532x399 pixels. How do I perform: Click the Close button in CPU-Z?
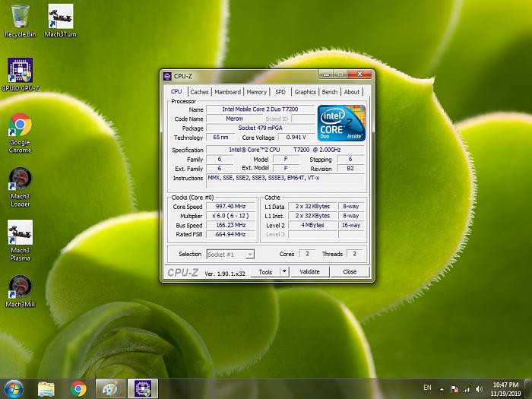pos(350,272)
